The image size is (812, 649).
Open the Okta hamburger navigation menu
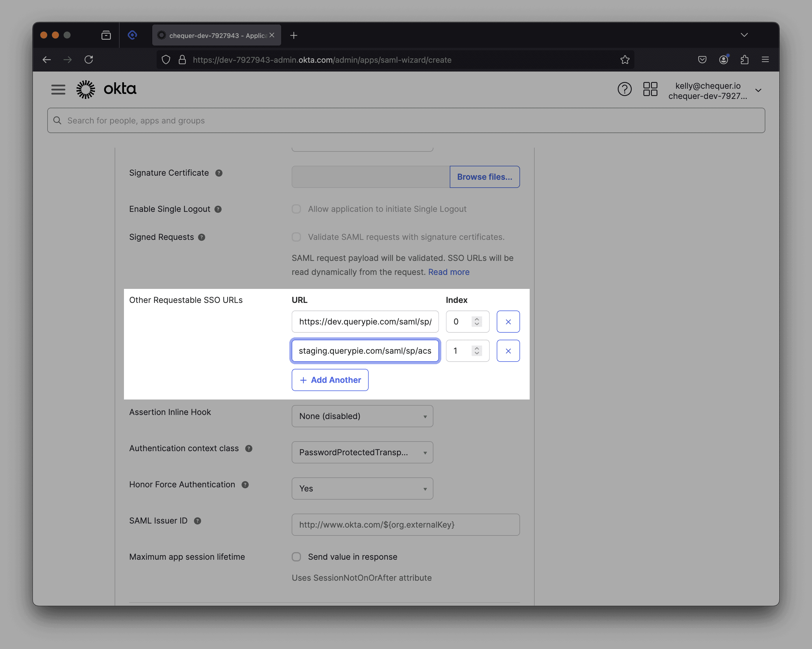[58, 90]
